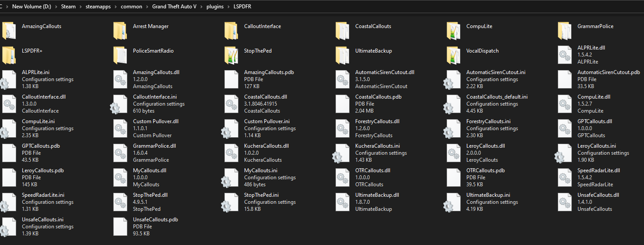Select the CoastalCallouts.pdb file icon
Viewport: 644px width, 245px height.
pos(342,104)
